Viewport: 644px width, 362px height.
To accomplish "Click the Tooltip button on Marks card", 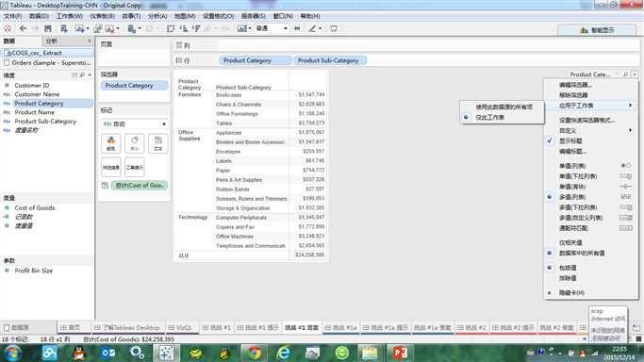I will (134, 167).
